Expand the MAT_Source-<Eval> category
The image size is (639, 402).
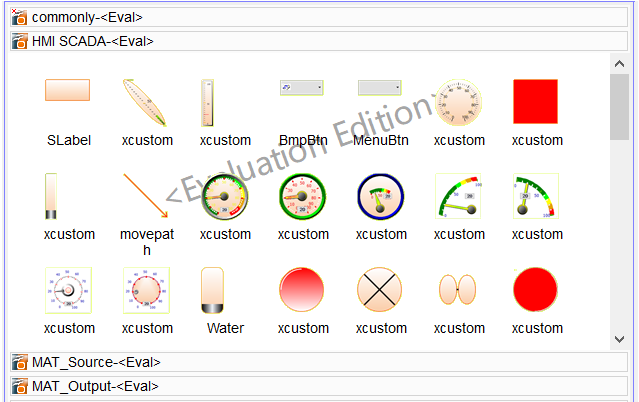(x=96, y=362)
